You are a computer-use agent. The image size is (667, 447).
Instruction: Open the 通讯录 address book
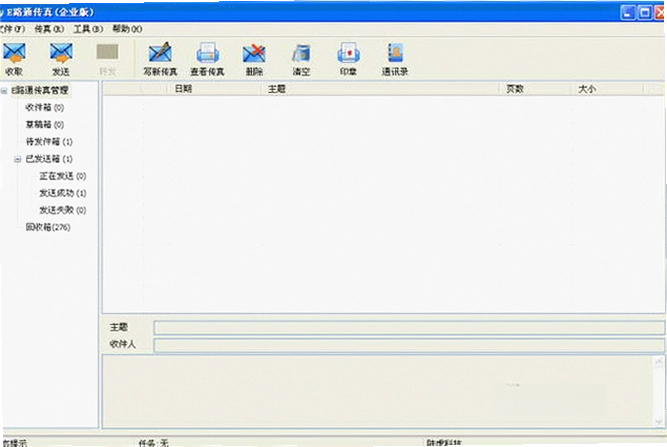[x=395, y=58]
